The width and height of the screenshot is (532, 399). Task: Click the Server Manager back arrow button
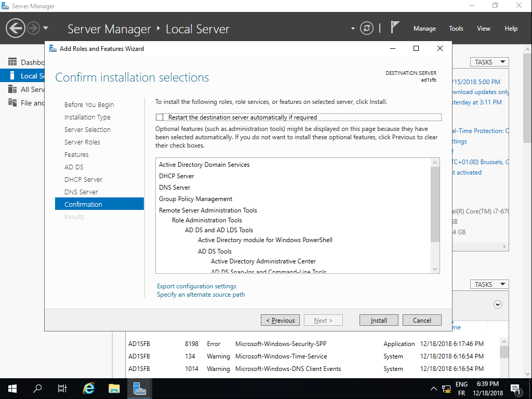point(16,28)
